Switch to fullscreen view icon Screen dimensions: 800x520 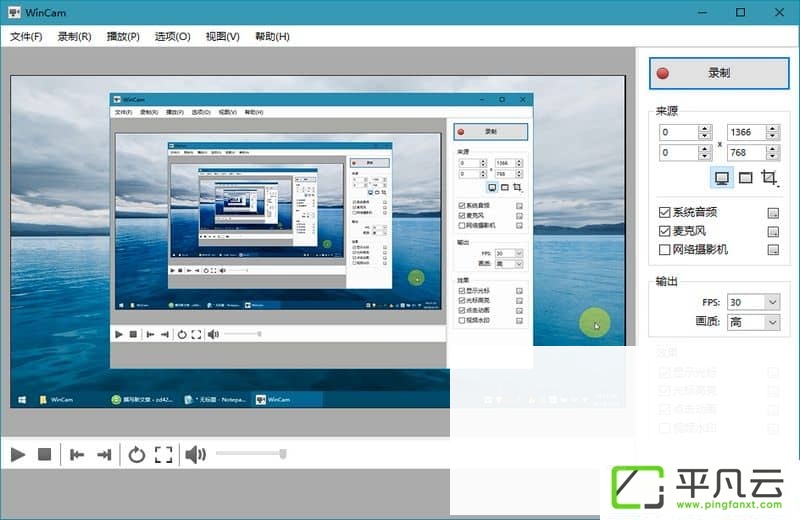click(164, 454)
